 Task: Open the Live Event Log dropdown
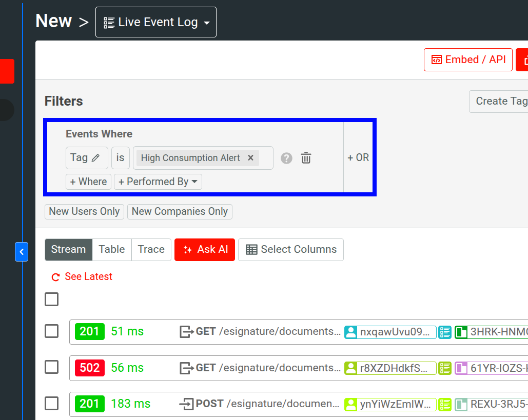[155, 22]
